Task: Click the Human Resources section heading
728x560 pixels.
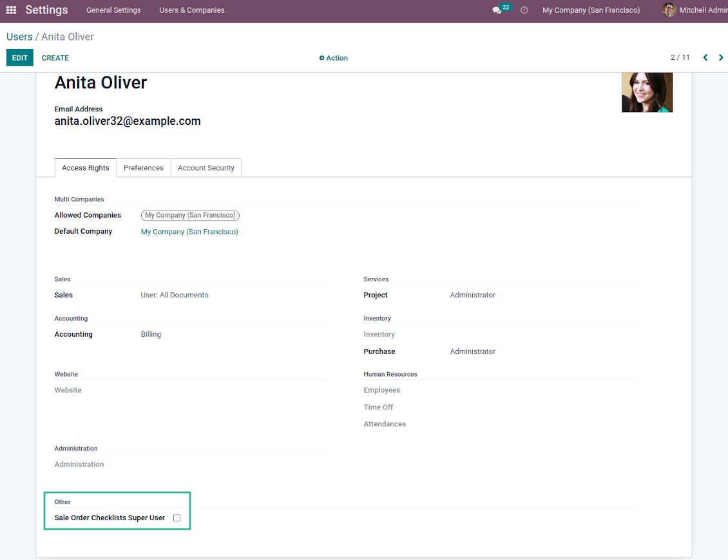Action: point(390,375)
